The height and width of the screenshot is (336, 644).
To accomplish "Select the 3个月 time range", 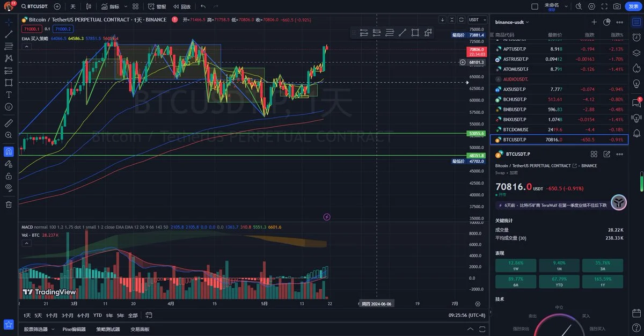I will click(x=68, y=315).
